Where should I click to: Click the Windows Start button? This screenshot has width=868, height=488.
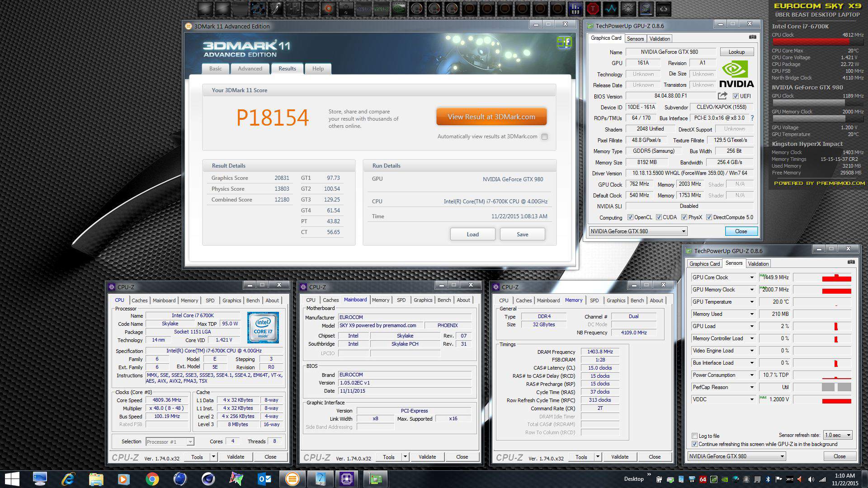12,479
